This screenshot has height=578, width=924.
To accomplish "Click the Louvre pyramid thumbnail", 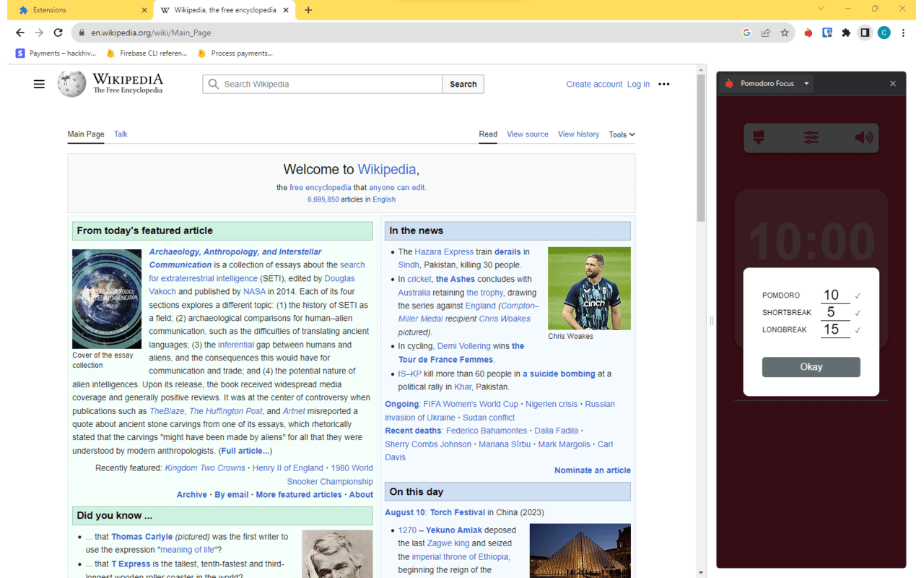I will [580, 551].
